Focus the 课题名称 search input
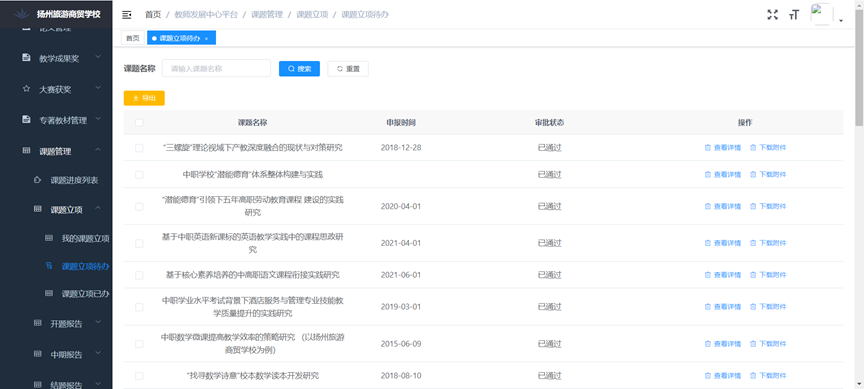Viewport: 864px width, 389px height. 217,68
